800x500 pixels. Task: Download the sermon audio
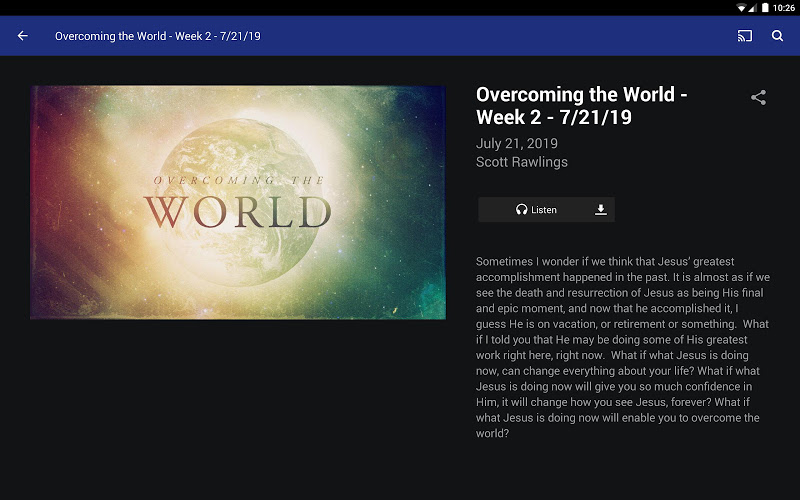(601, 210)
